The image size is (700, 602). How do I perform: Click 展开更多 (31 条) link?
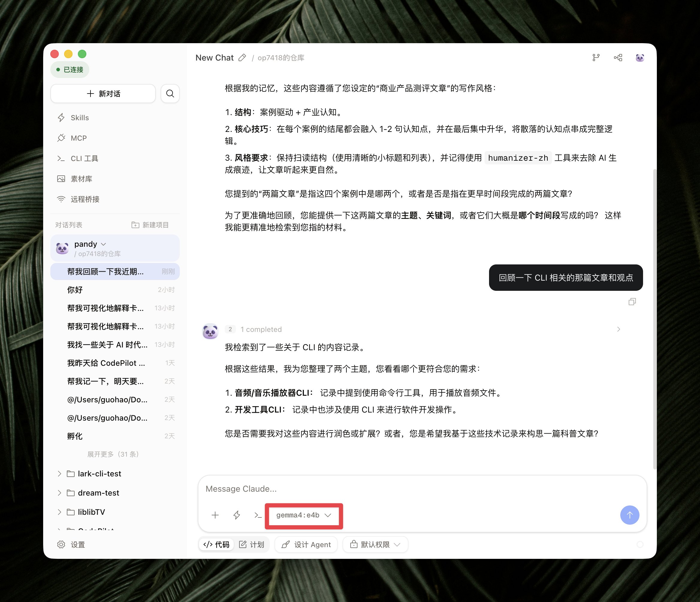coord(113,454)
